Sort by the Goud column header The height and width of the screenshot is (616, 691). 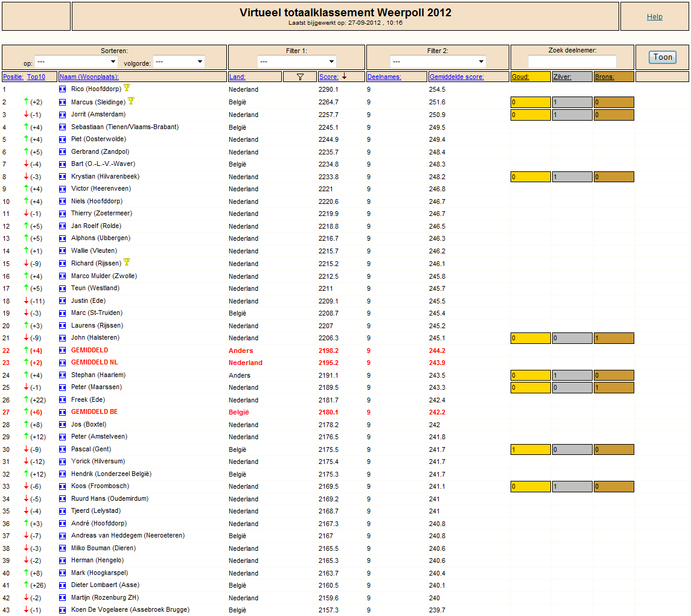tap(520, 77)
